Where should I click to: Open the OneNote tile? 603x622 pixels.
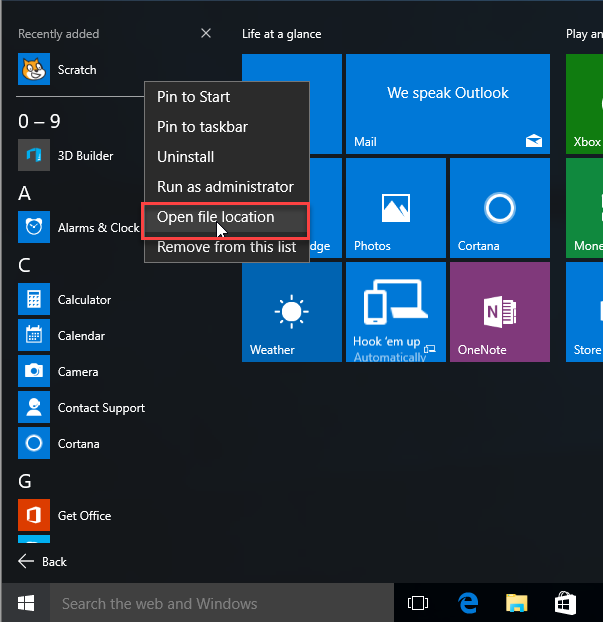pos(500,312)
